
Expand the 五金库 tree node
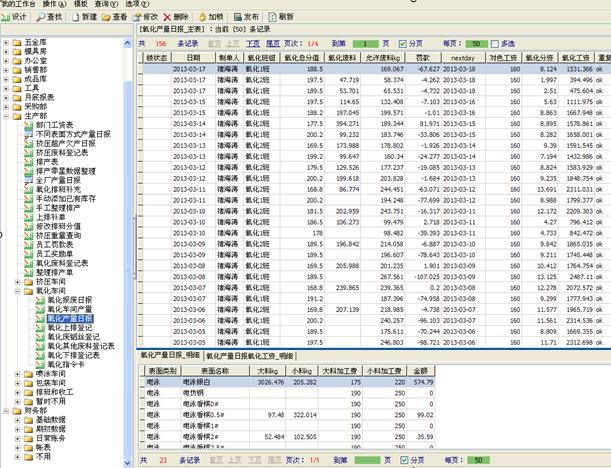pos(6,43)
